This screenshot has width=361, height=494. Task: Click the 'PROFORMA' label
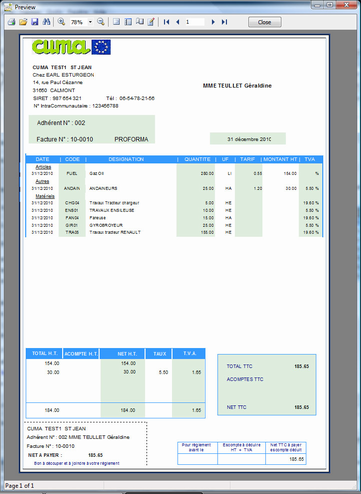pos(131,139)
